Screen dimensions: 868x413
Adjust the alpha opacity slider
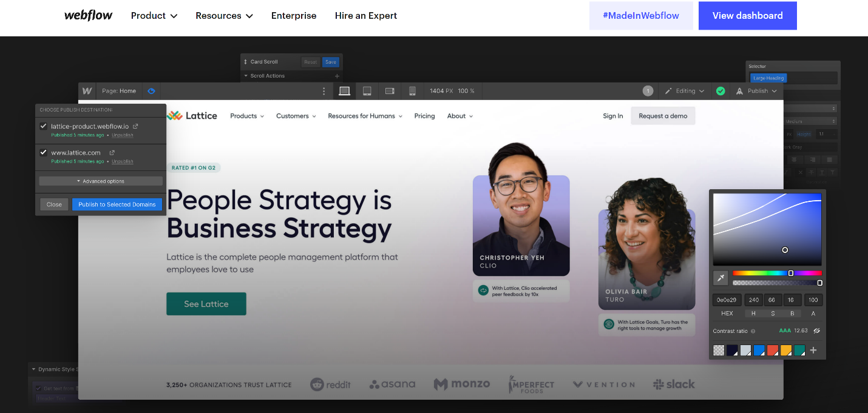point(777,283)
